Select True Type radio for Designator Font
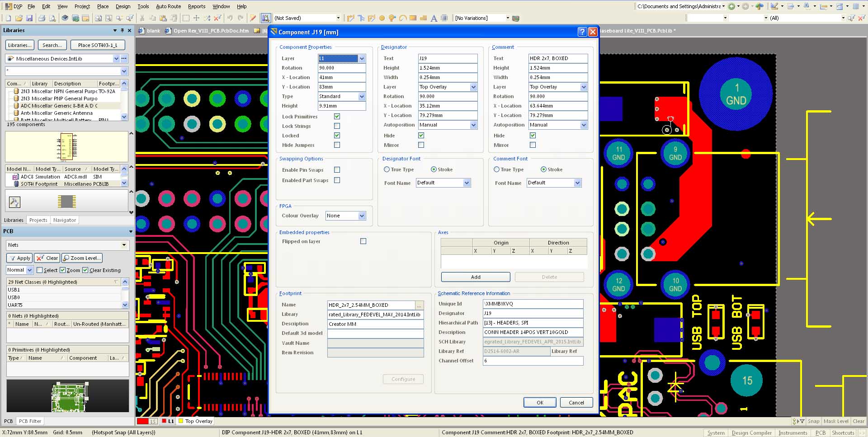Image resolution: width=868 pixels, height=437 pixels. 387,169
